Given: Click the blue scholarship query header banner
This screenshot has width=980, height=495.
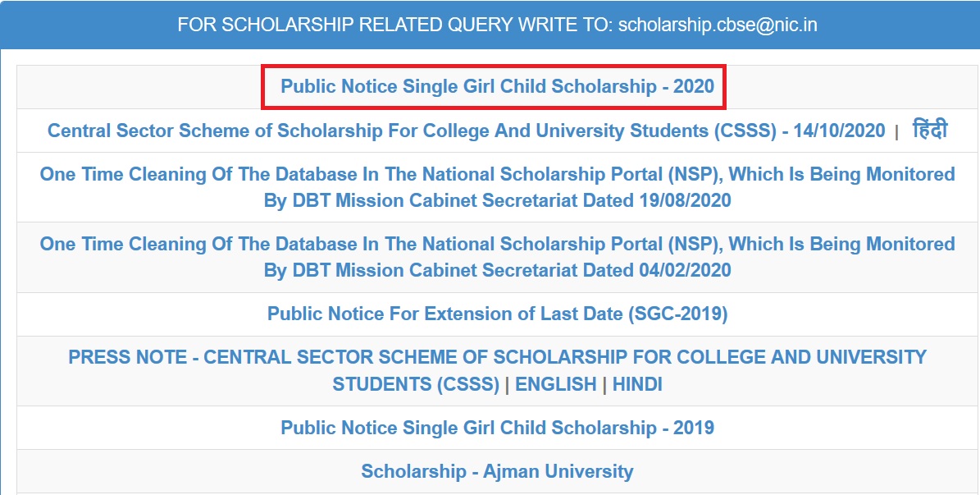Looking at the screenshot, I should [x=490, y=25].
